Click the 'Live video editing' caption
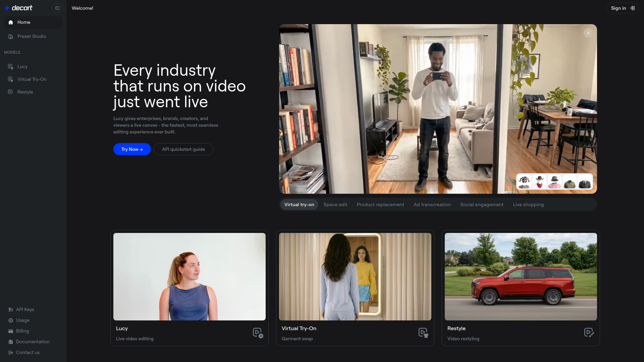Viewport: 644px width, 362px height. tap(135, 339)
